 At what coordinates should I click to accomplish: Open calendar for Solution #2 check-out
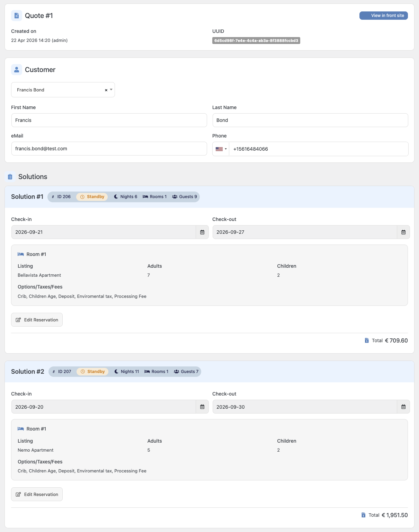pos(403,407)
